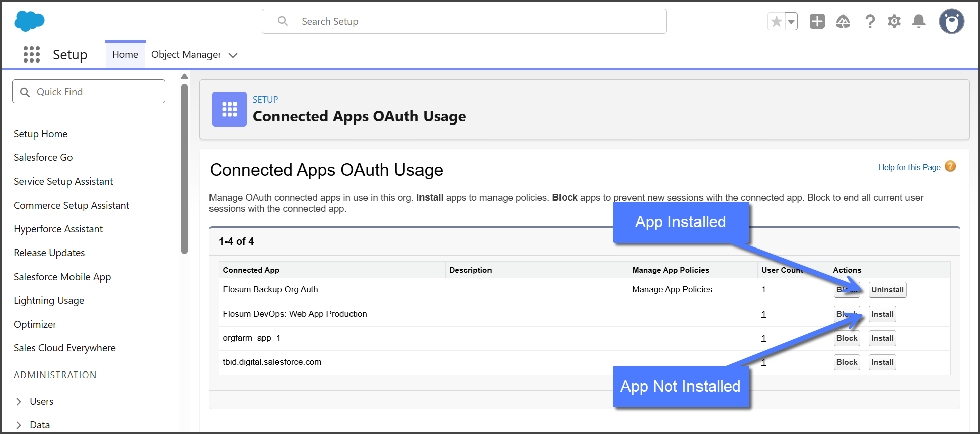Image resolution: width=980 pixels, height=434 pixels.
Task: Expand the favorites list dropdown arrow
Action: (791, 22)
